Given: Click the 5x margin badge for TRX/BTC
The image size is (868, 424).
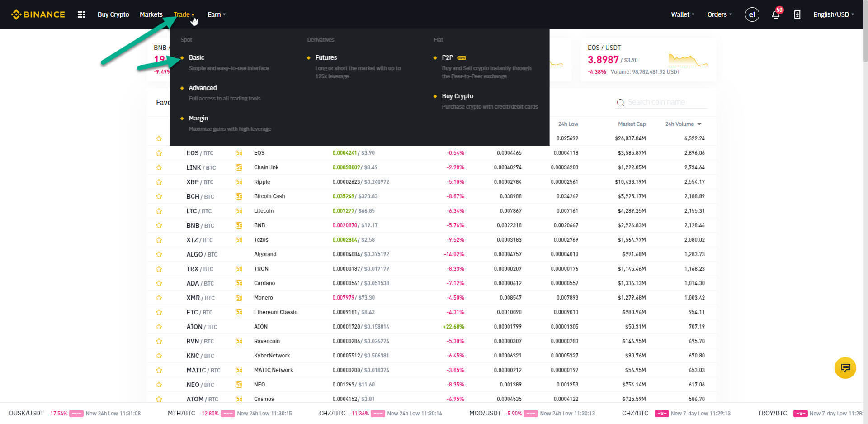Looking at the screenshot, I should coord(239,269).
